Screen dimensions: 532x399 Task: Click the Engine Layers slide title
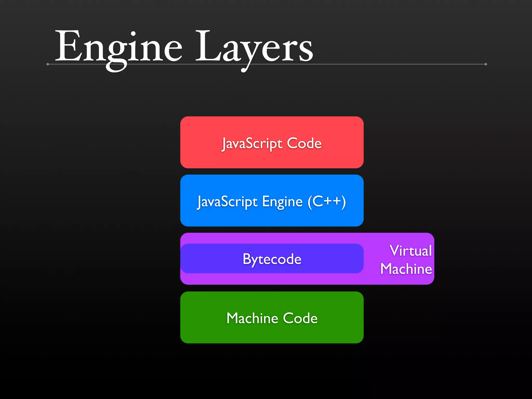click(x=184, y=47)
